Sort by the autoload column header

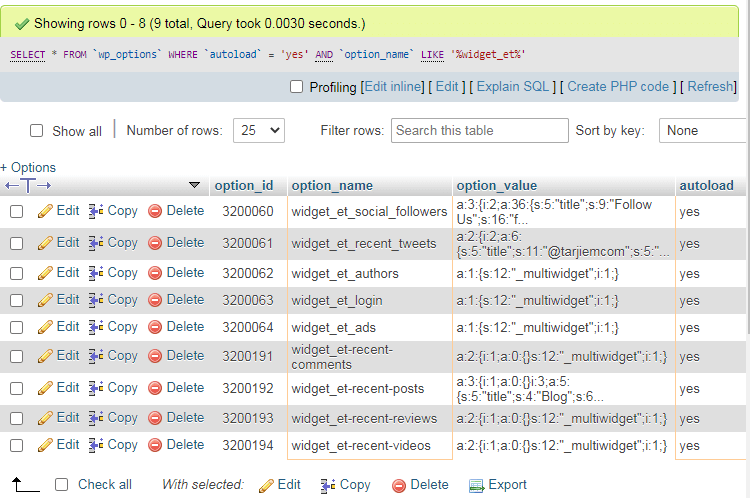(706, 186)
